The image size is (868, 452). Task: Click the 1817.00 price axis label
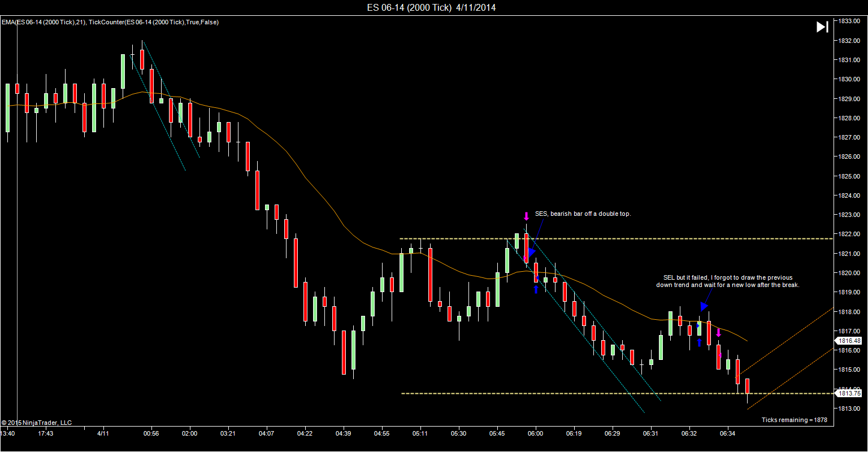pyautogui.click(x=849, y=331)
